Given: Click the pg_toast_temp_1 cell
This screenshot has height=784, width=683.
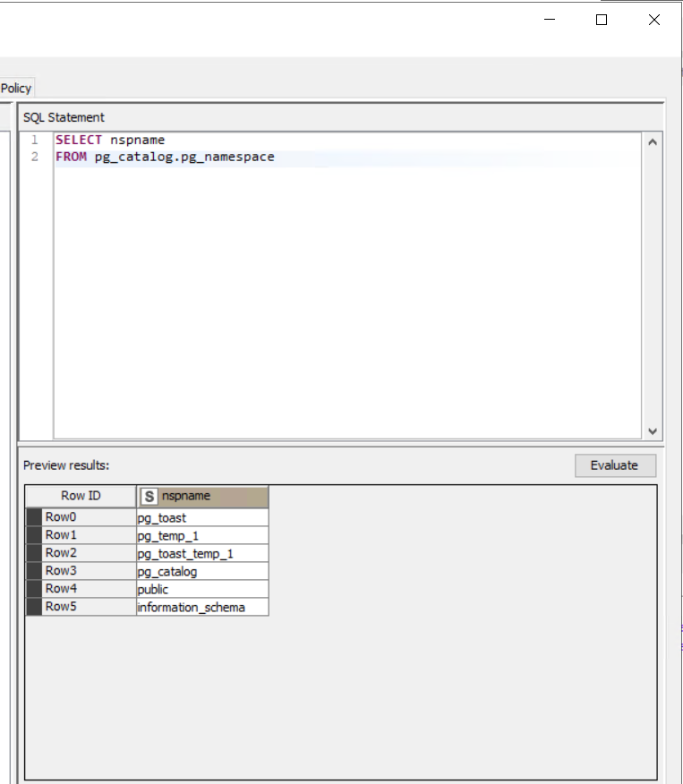Looking at the screenshot, I should (202, 553).
